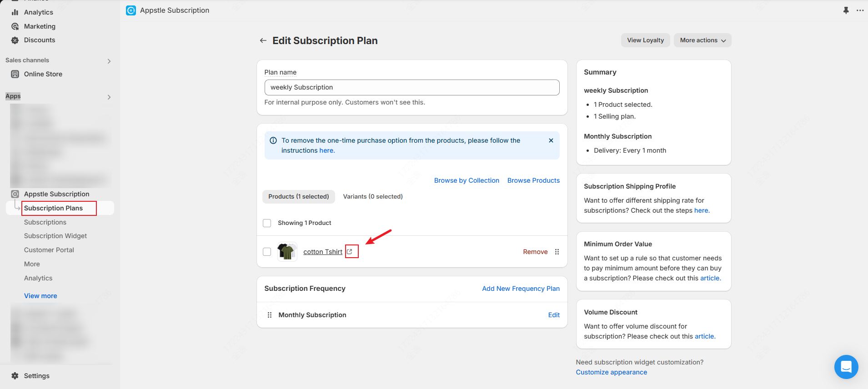Image resolution: width=868 pixels, height=389 pixels.
Task: Open the chat support bubble
Action: coord(846,367)
